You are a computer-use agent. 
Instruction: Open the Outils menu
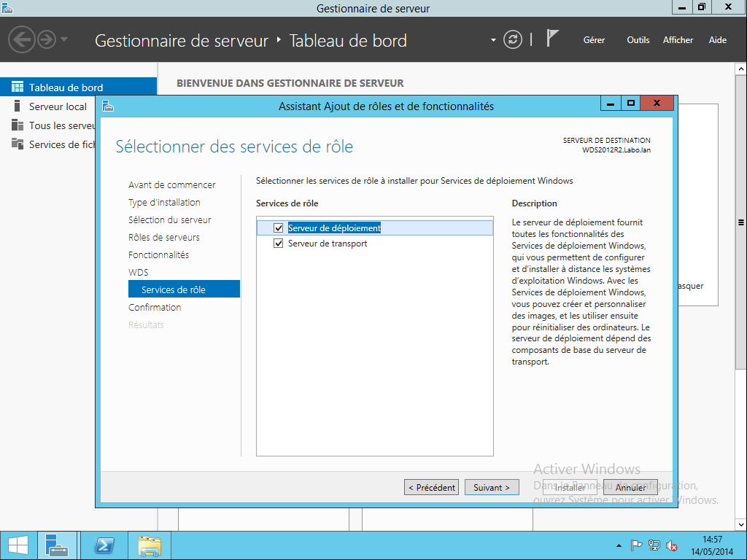point(638,40)
